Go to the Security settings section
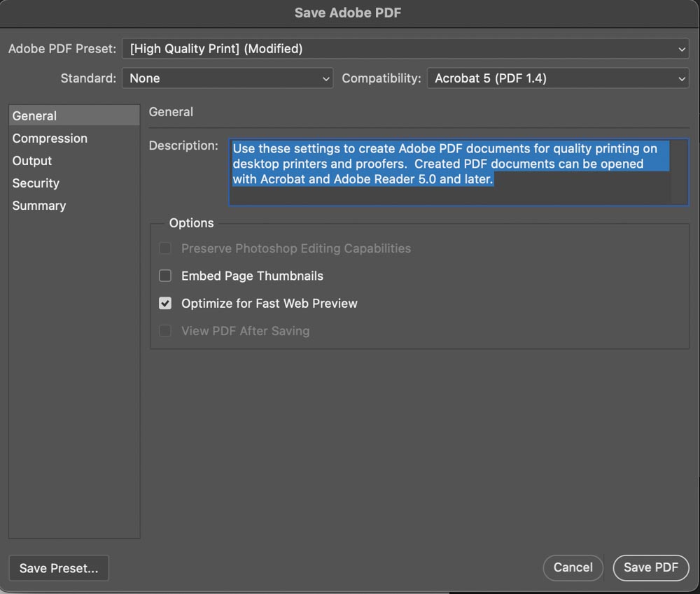700x594 pixels. [x=36, y=183]
